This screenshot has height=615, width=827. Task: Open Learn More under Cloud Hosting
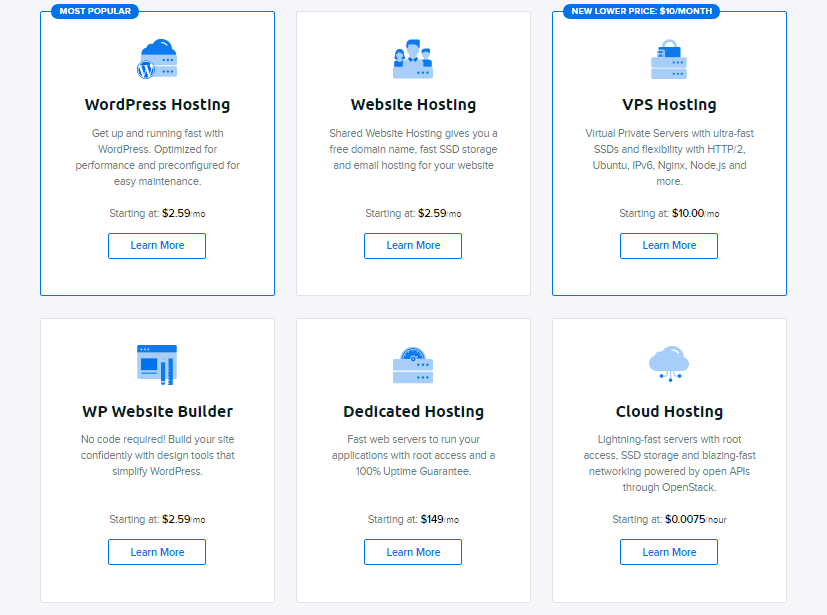click(x=669, y=552)
